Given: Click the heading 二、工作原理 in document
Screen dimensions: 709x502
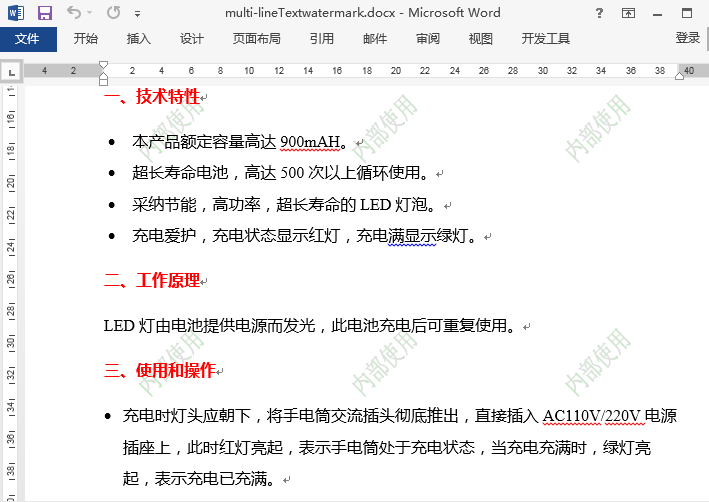Looking at the screenshot, I should click(x=152, y=280).
